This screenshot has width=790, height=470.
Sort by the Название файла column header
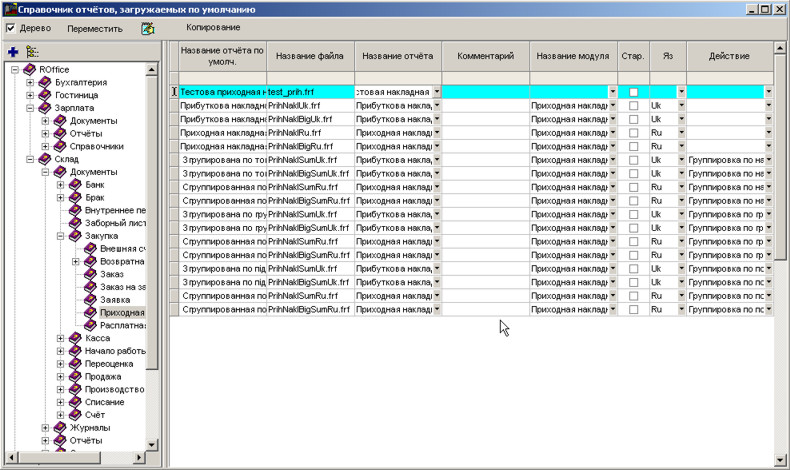pos(310,56)
